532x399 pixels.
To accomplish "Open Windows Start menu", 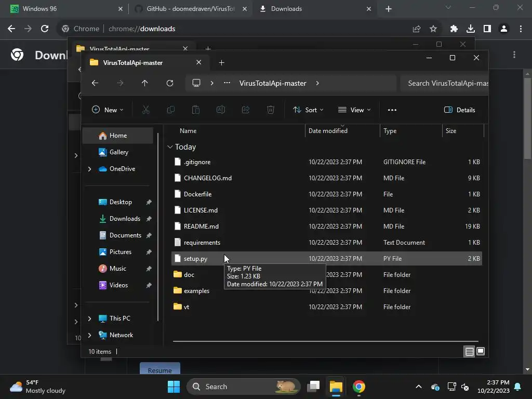I will [x=174, y=387].
